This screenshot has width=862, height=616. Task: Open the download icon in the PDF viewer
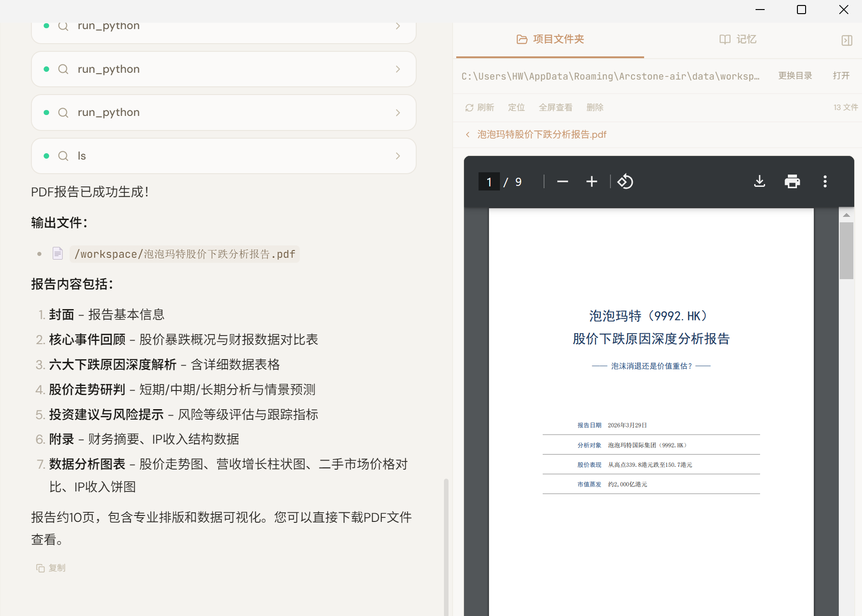pos(759,181)
